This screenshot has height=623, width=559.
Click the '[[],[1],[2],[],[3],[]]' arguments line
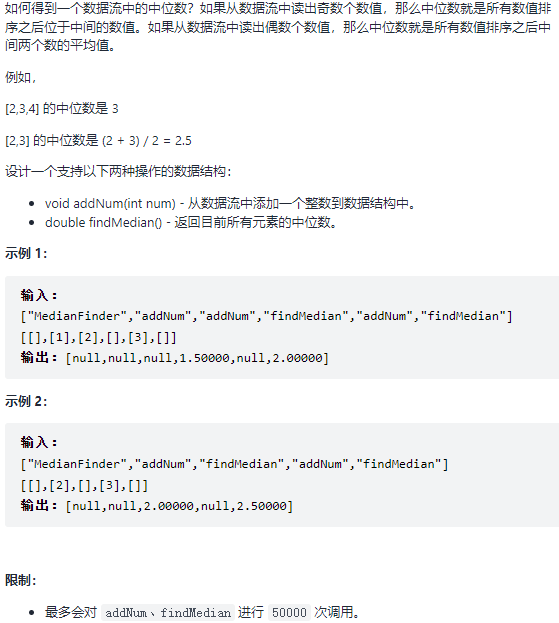99,338
